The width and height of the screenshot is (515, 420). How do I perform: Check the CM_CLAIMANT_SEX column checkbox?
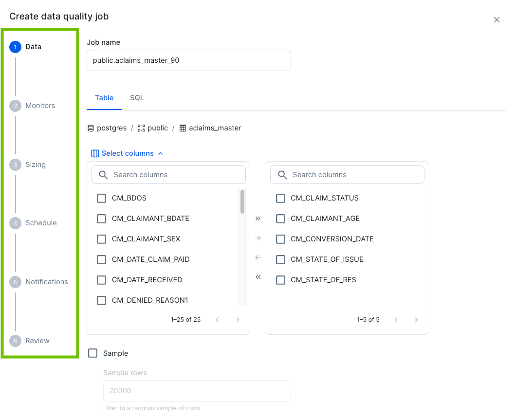pos(101,238)
